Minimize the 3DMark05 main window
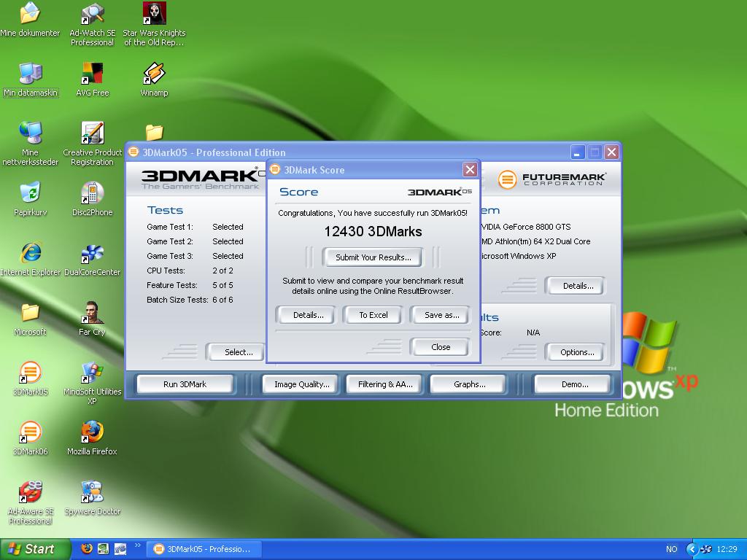The width and height of the screenshot is (747, 560). point(577,152)
